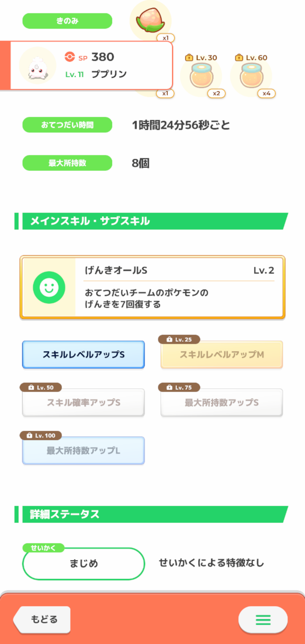Tap the locked 最大所持数アップL sub skill
The height and width of the screenshot is (644, 305).
click(83, 450)
